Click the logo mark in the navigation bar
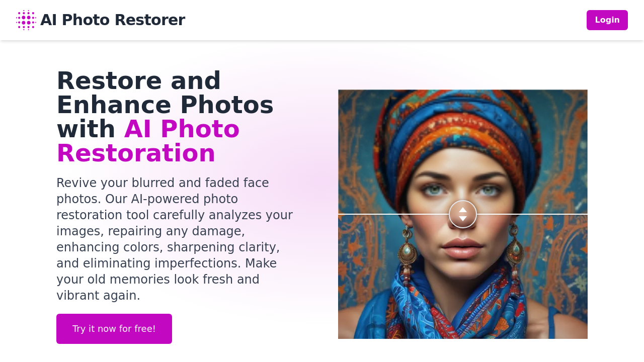644x362 pixels. (25, 20)
